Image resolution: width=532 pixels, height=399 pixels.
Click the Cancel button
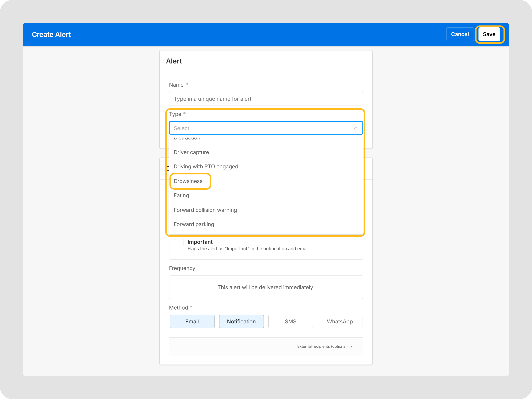[x=460, y=34]
